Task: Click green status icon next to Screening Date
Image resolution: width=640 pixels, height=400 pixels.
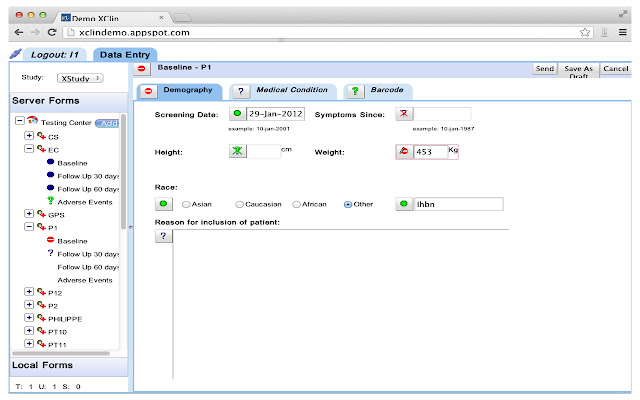Action: [x=237, y=113]
